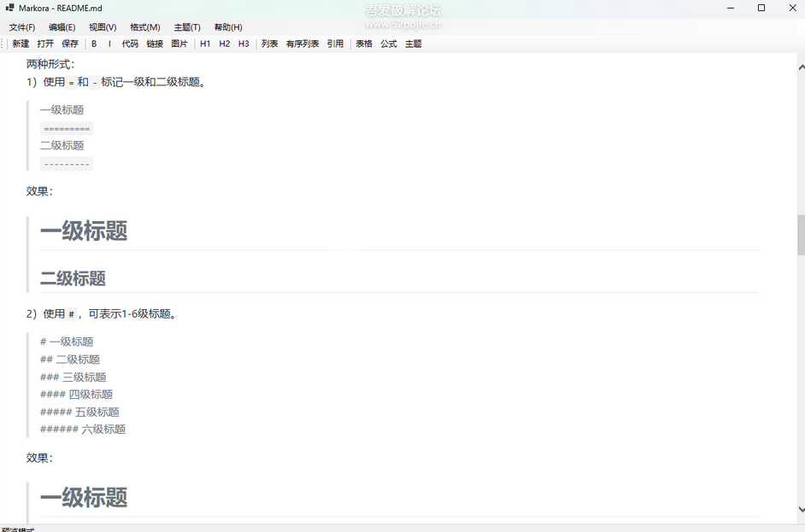Click the 主题 button in the toolbar
805x532 pixels.
tap(414, 44)
